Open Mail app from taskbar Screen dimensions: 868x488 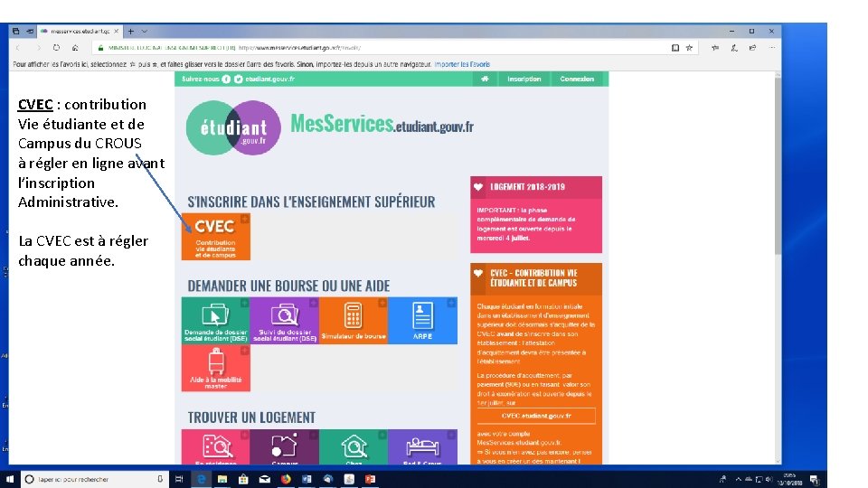pyautogui.click(x=265, y=479)
